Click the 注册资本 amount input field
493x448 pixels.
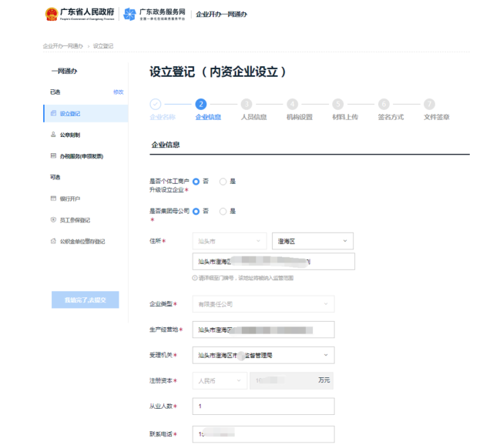coord(291,380)
